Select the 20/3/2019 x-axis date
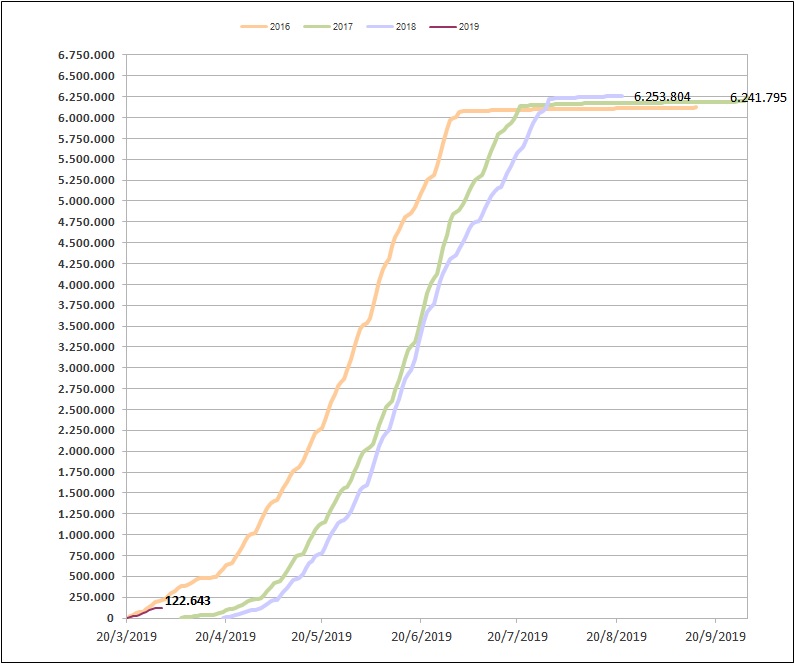The height and width of the screenshot is (664, 795). pyautogui.click(x=126, y=635)
